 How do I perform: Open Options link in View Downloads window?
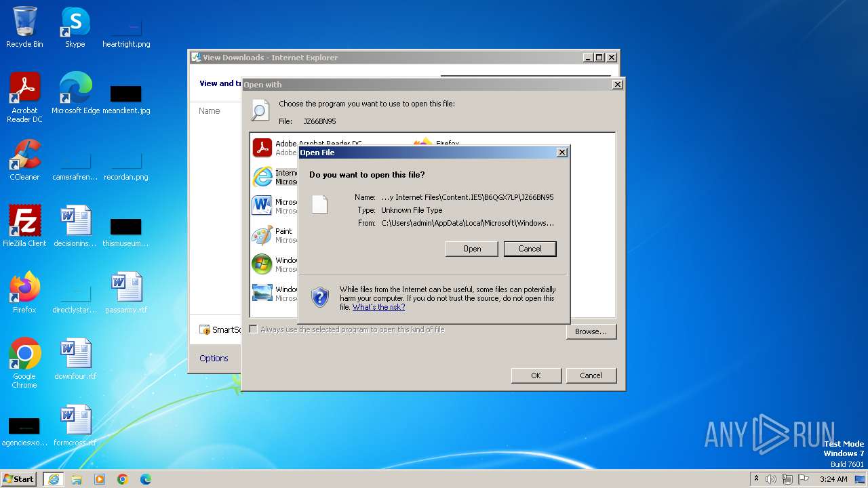[214, 358]
